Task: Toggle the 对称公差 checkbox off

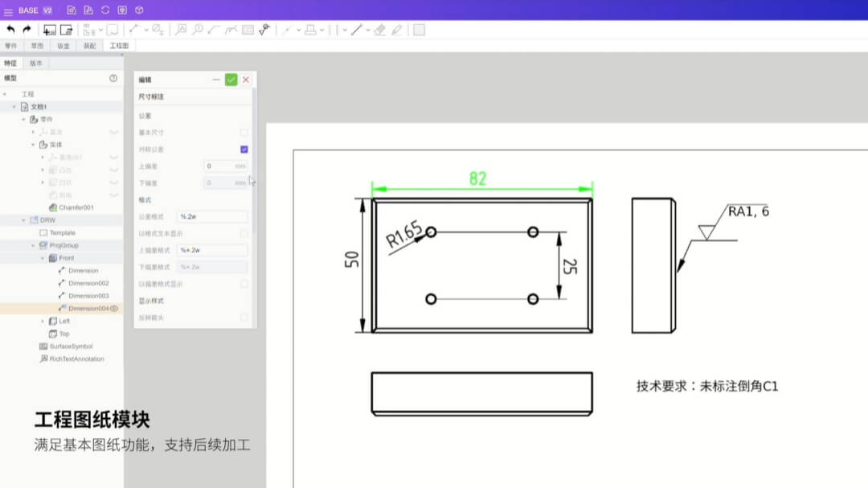Action: tap(243, 148)
